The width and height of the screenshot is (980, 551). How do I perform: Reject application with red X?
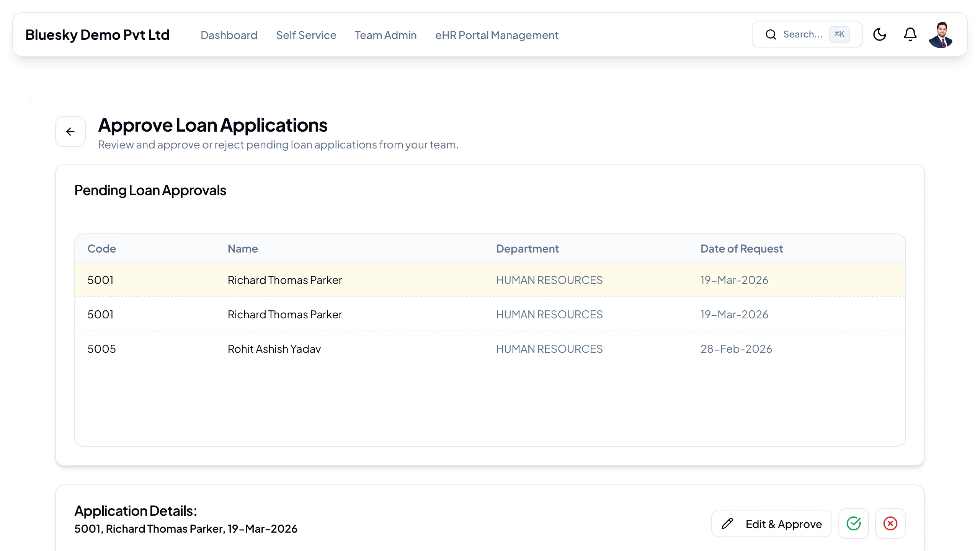pyautogui.click(x=890, y=523)
